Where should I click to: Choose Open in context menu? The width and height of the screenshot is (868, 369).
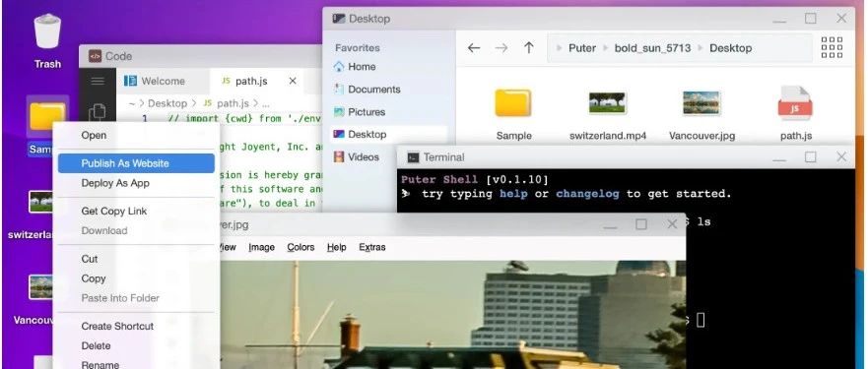(x=136, y=135)
